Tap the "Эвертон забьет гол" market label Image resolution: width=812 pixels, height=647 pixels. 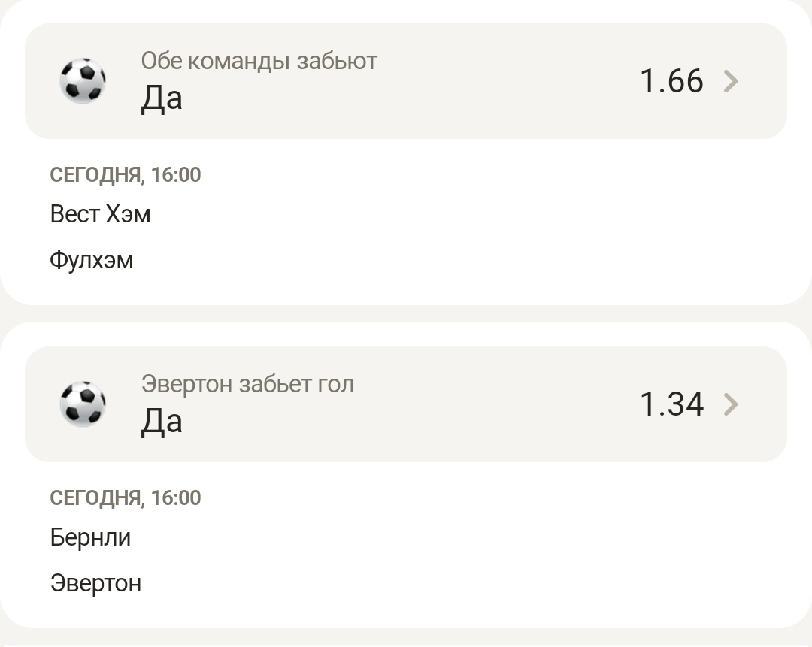[247, 384]
